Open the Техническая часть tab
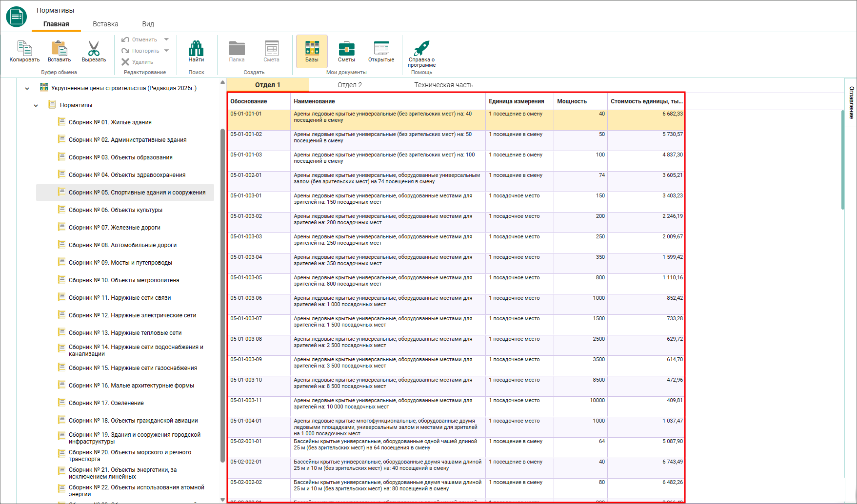The image size is (857, 504). point(443,85)
